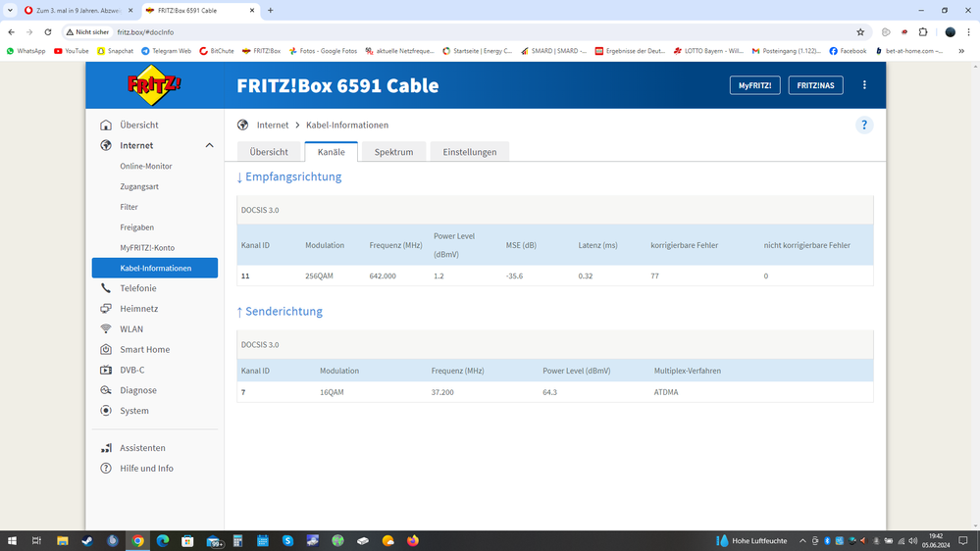Open Chrome profile avatar
Viewport: 980px width, 551px height.
[x=950, y=31]
